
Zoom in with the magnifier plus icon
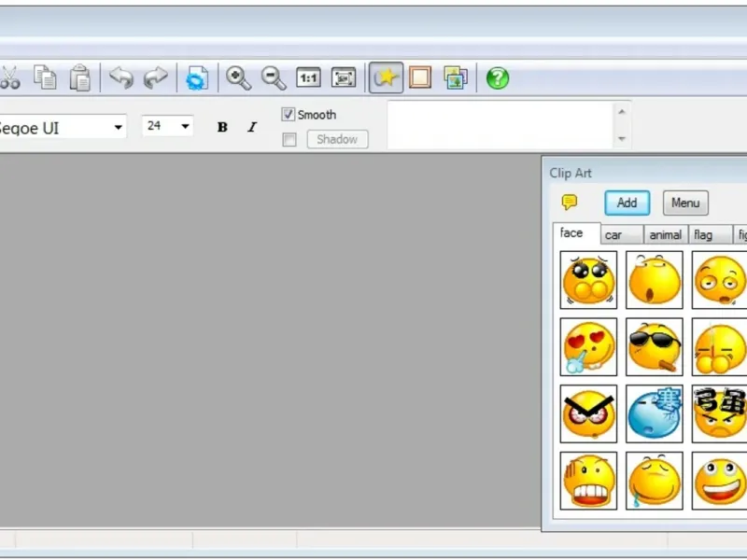(x=238, y=77)
